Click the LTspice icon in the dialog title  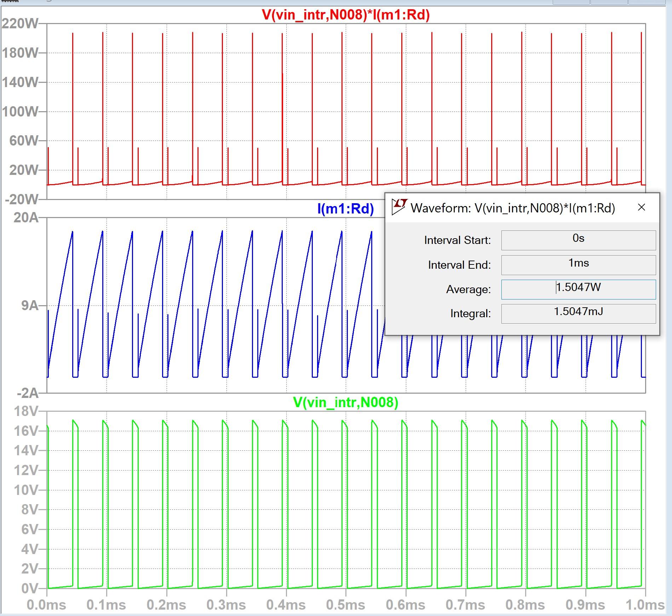[400, 207]
